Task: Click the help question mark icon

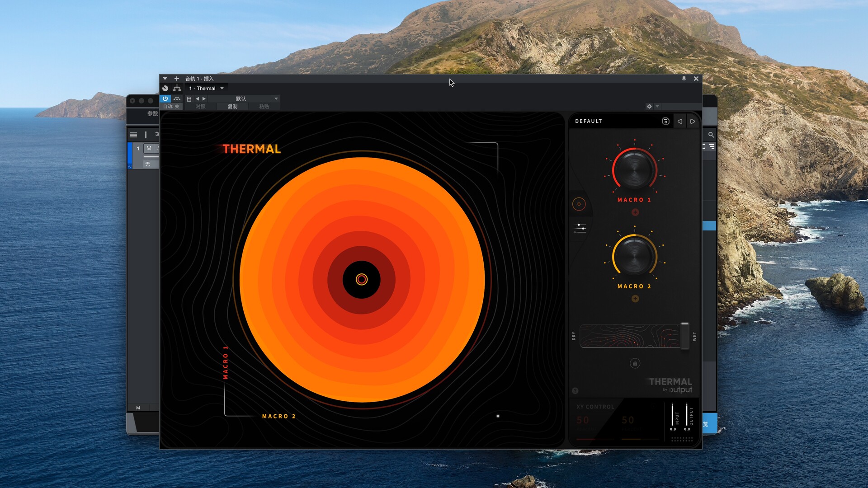Action: [576, 390]
